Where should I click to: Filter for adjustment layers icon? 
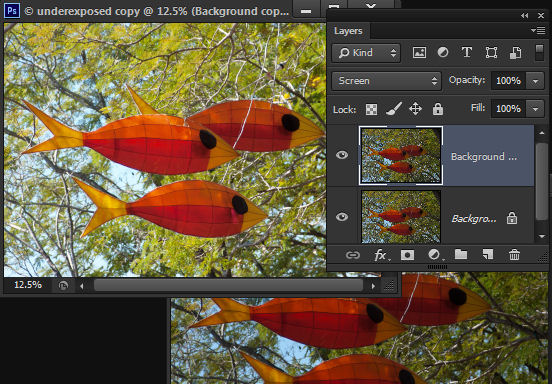[443, 52]
